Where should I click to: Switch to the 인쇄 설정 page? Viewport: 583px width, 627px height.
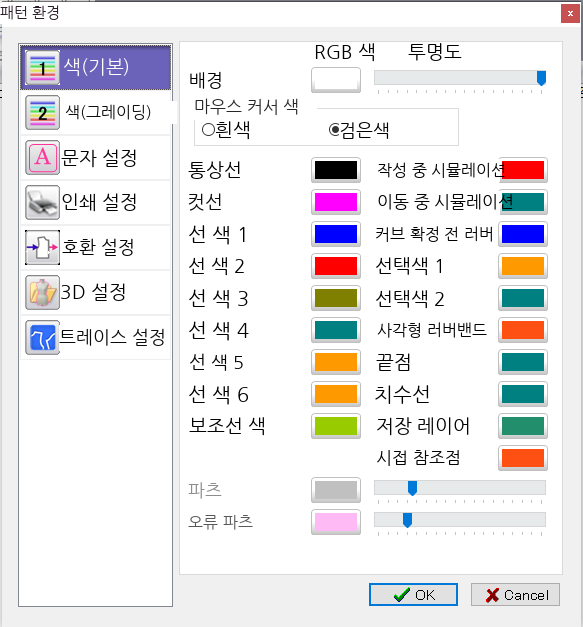96,202
